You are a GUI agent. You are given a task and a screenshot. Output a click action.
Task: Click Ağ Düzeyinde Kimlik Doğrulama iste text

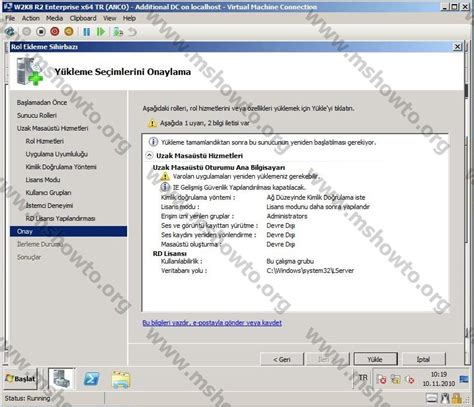coord(316,197)
